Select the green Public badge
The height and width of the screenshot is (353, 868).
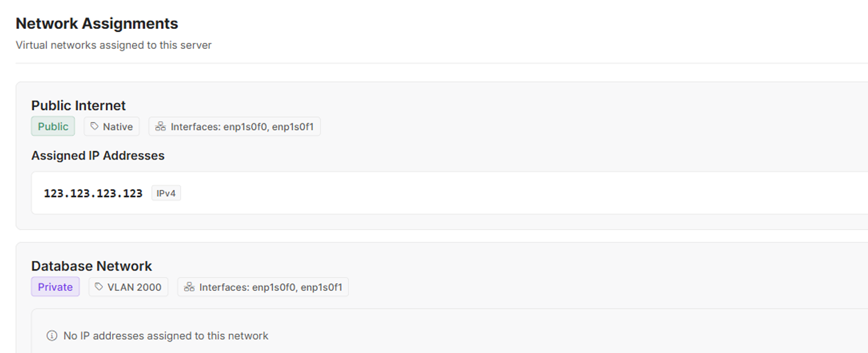click(x=53, y=127)
